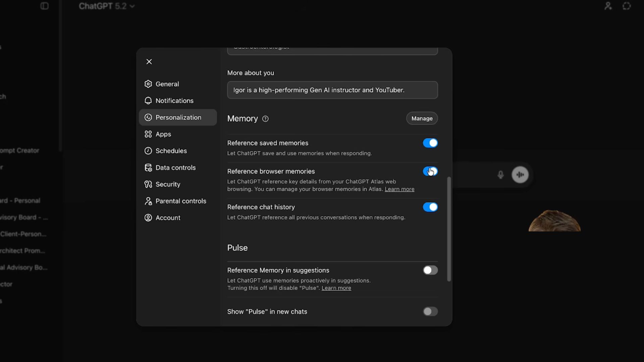This screenshot has width=644, height=362.
Task: Click the More about you text field
Action: (332, 90)
